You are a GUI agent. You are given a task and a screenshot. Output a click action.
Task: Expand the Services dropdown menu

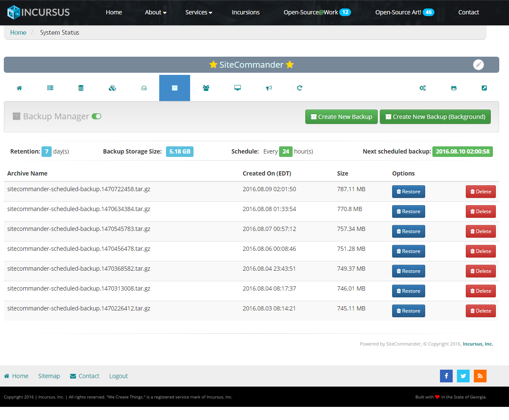(199, 12)
